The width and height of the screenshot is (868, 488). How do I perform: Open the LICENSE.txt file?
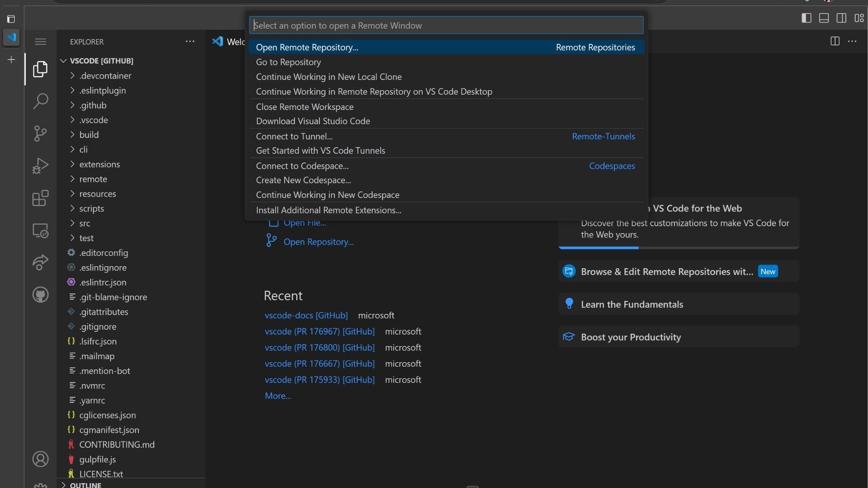101,474
